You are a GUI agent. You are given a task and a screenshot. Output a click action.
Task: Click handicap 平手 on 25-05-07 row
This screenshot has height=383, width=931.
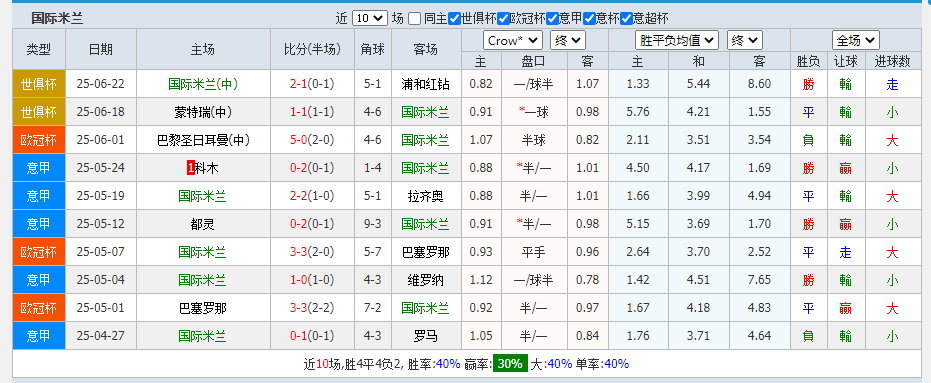pos(534,252)
